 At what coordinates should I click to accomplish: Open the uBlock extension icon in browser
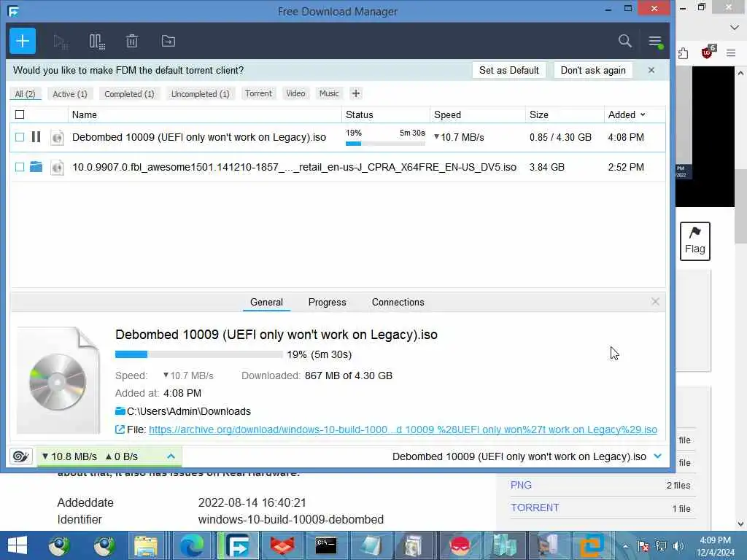(x=708, y=52)
